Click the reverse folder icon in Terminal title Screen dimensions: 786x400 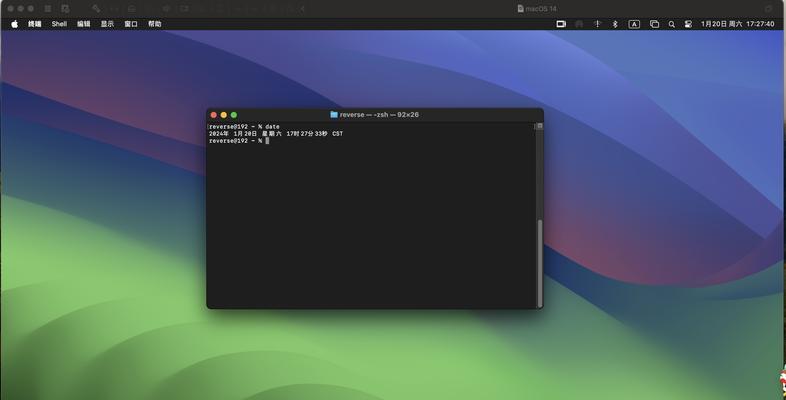tap(334, 115)
